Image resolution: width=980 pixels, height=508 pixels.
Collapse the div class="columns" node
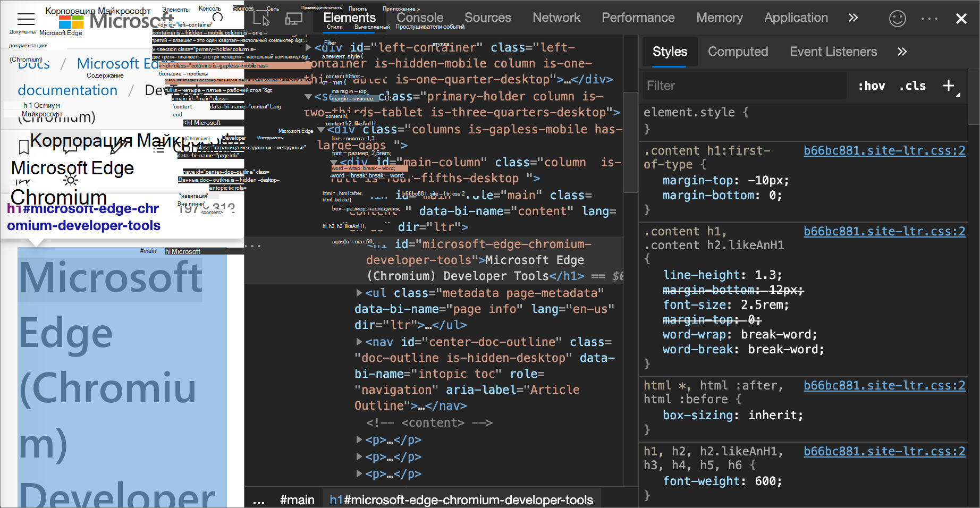click(x=321, y=130)
